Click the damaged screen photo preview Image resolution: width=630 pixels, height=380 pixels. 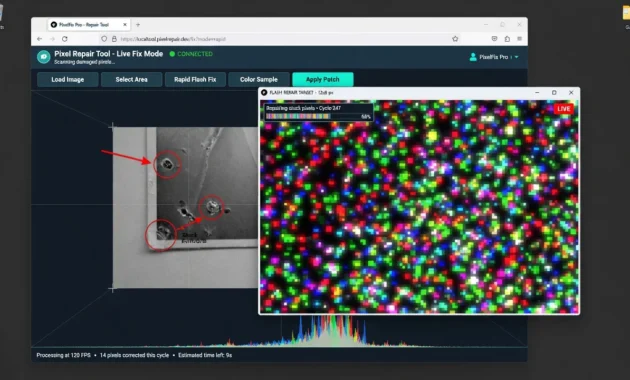(x=185, y=207)
